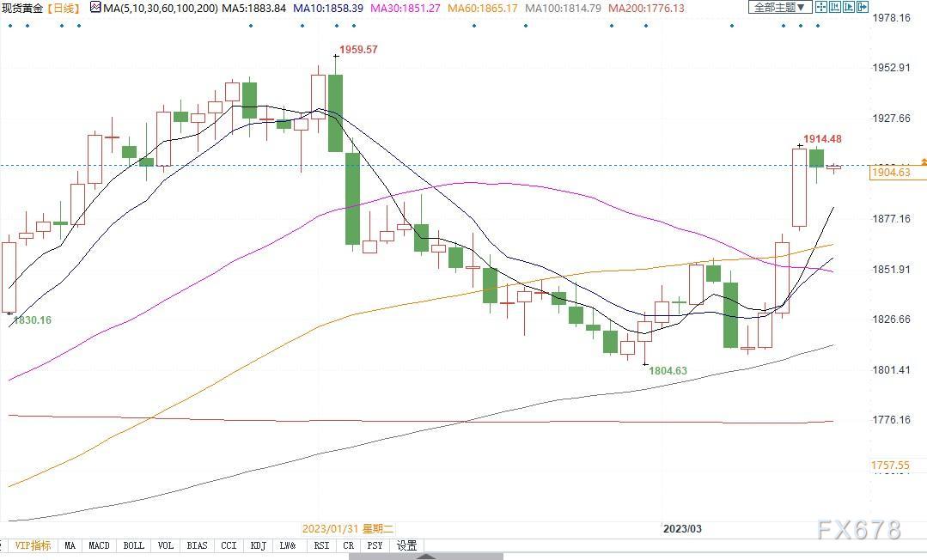Screen dimensions: 927x560
Task: Select the RSI indicator tab
Action: pos(321,545)
